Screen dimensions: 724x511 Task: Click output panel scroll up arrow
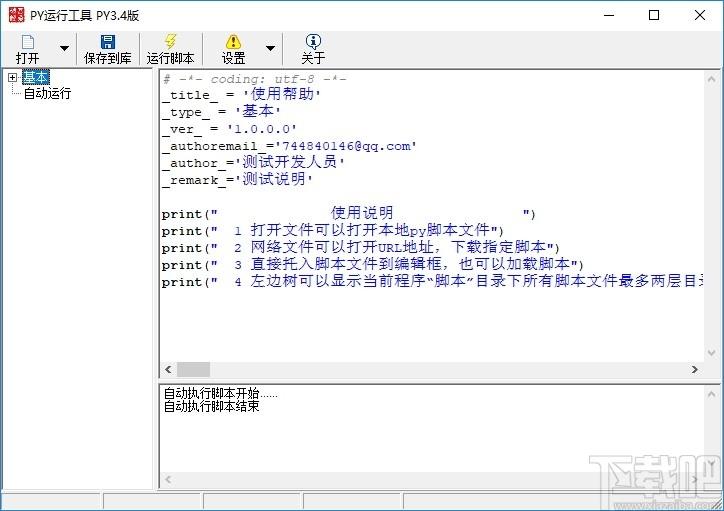pyautogui.click(x=711, y=395)
